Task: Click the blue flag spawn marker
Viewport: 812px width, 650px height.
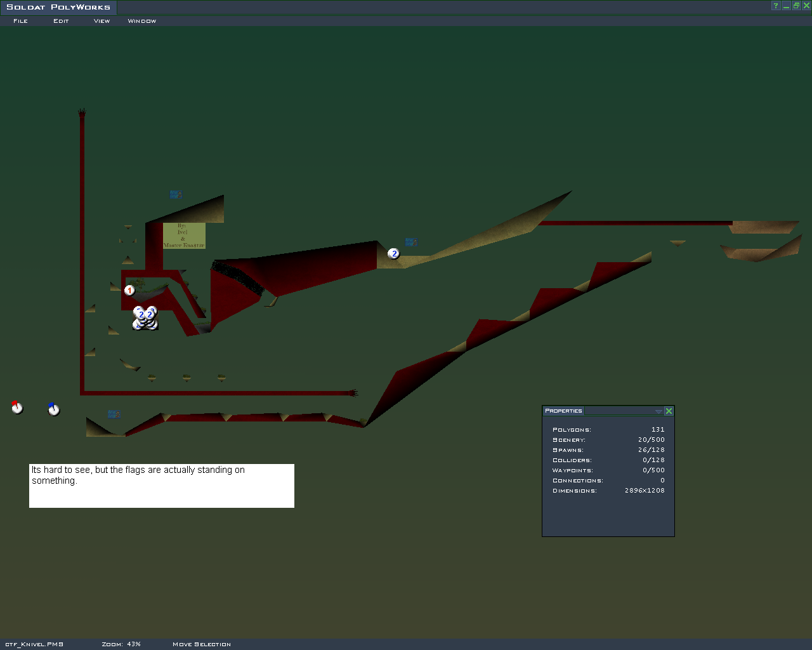Action: click(x=54, y=409)
